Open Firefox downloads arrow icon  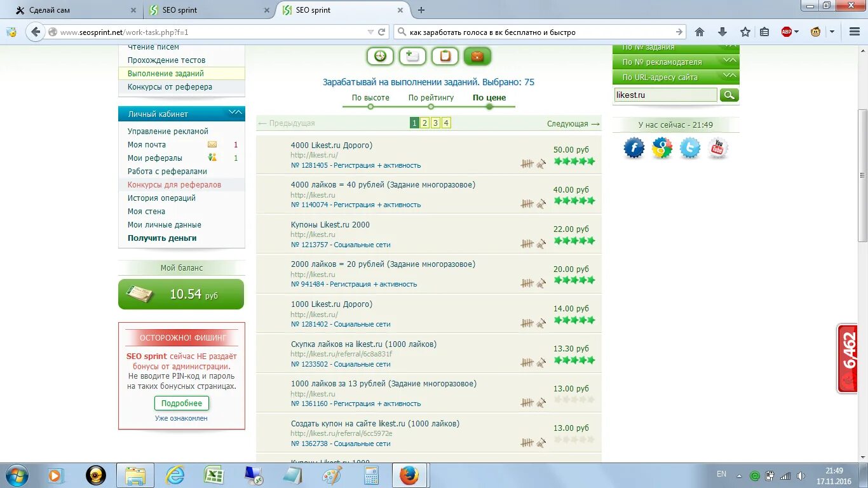click(x=722, y=32)
